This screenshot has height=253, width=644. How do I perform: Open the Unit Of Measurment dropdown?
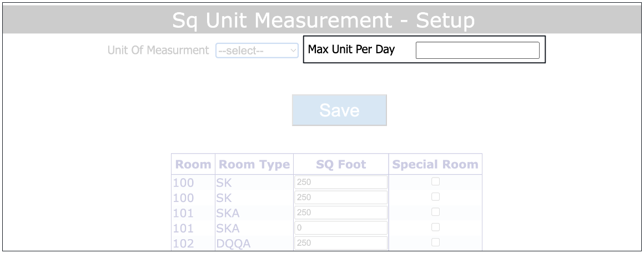257,50
